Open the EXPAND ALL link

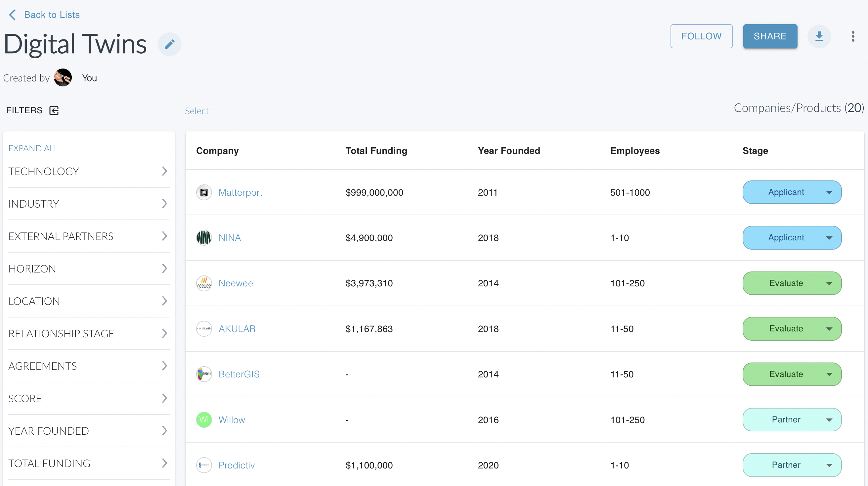[x=33, y=148]
